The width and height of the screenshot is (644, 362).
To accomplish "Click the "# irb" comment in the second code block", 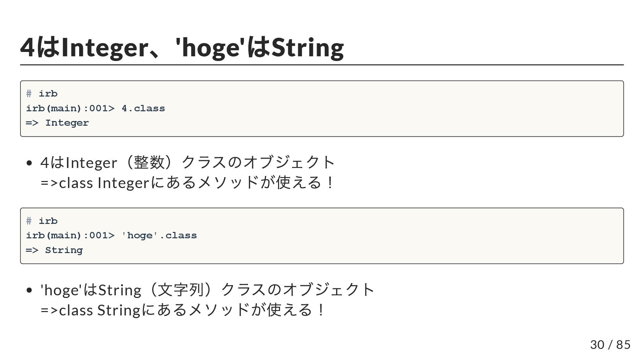I will 42,221.
